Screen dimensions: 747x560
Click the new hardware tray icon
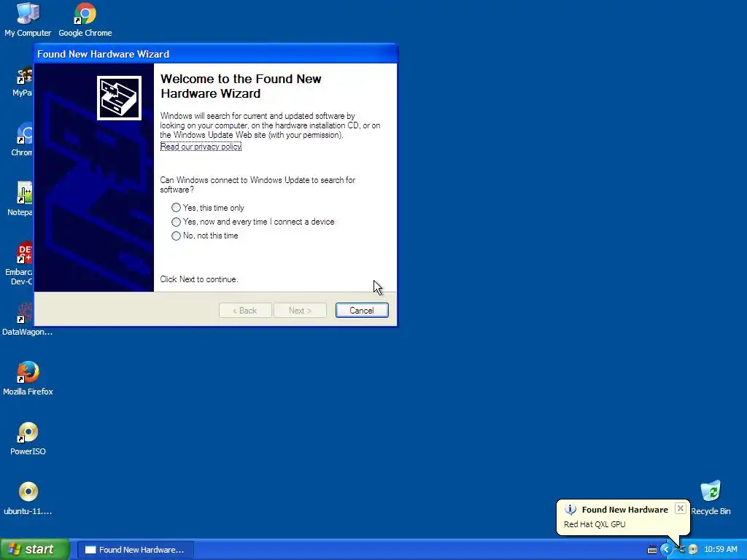pos(680,550)
